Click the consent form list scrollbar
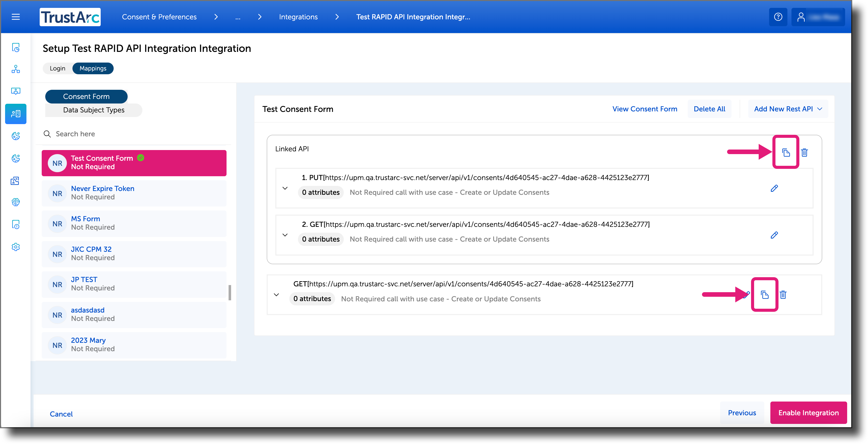Image resolution: width=868 pixels, height=444 pixels. point(230,292)
